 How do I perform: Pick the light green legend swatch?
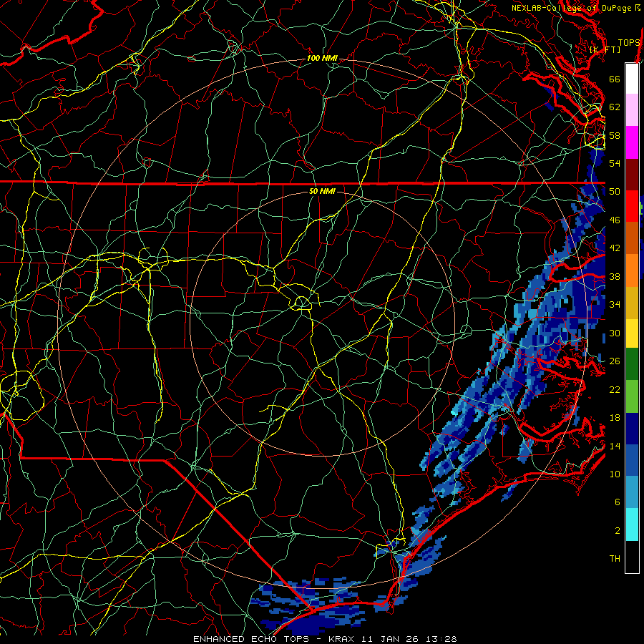click(632, 396)
